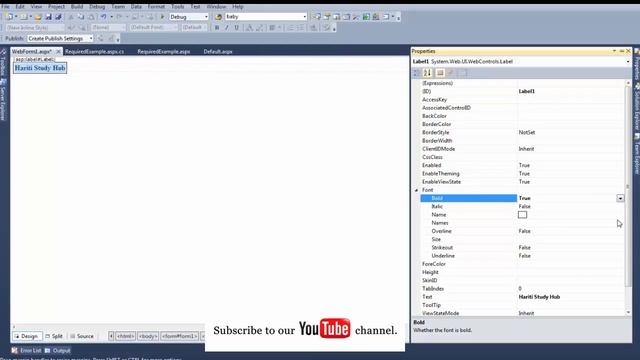
Task: Click the Find in Files icon
Action: (218, 17)
